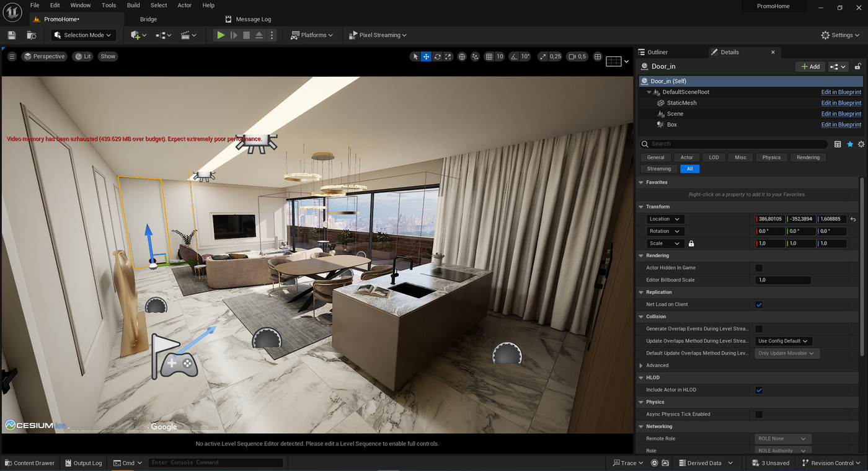The width and height of the screenshot is (868, 471).
Task: Enable Actor Hidden In Game checkbox
Action: tap(759, 268)
